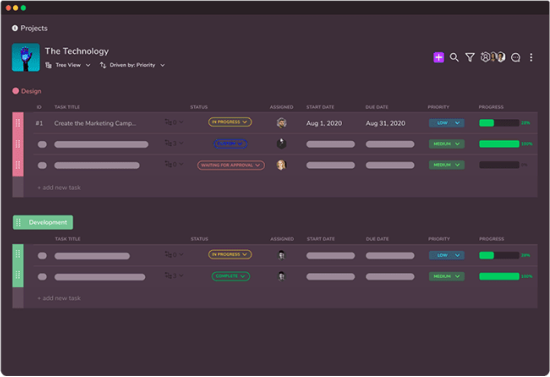Click the Projects back icon

tap(15, 28)
